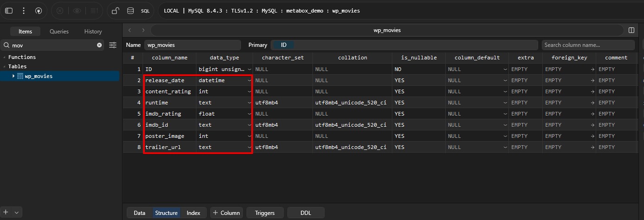Clear the 'mov' sidebar search
Image resolution: width=644 pixels, height=220 pixels.
(x=99, y=45)
